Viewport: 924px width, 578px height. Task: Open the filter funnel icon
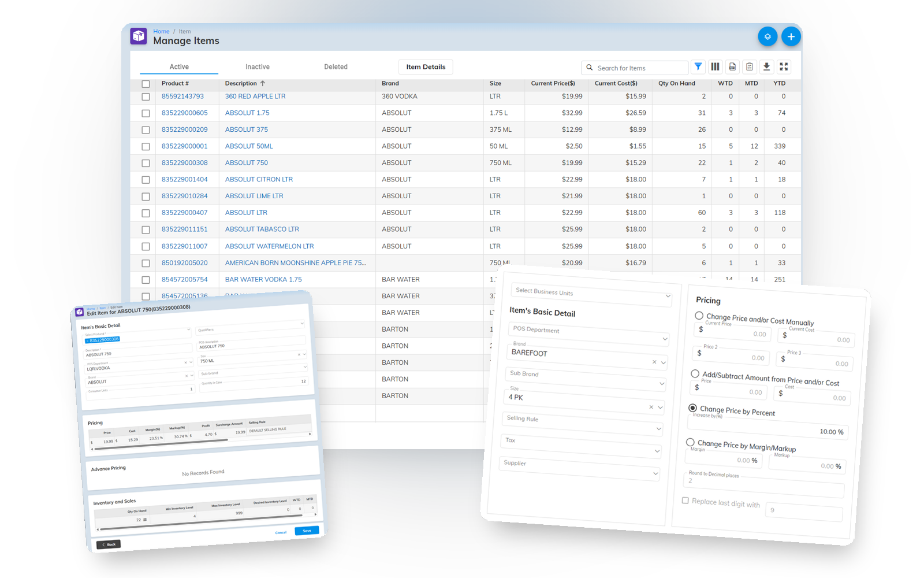click(698, 67)
